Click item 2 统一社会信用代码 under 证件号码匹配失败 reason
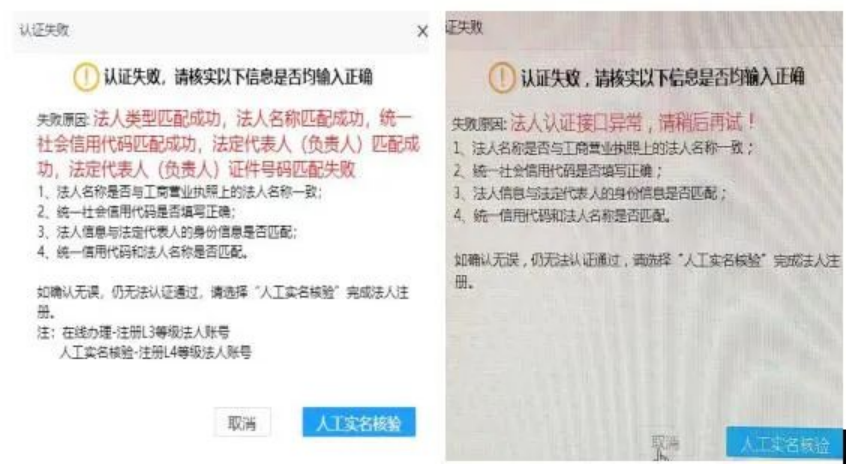The height and width of the screenshot is (476, 849). tap(136, 212)
